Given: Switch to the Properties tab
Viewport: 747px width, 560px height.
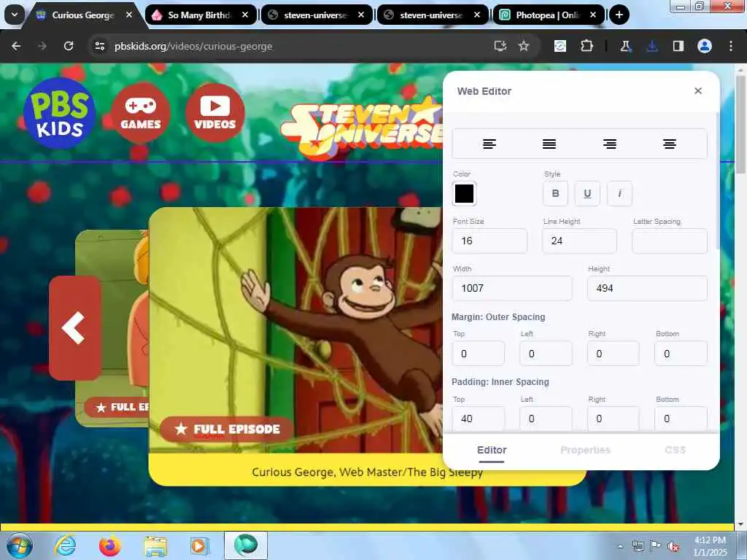Looking at the screenshot, I should (586, 450).
